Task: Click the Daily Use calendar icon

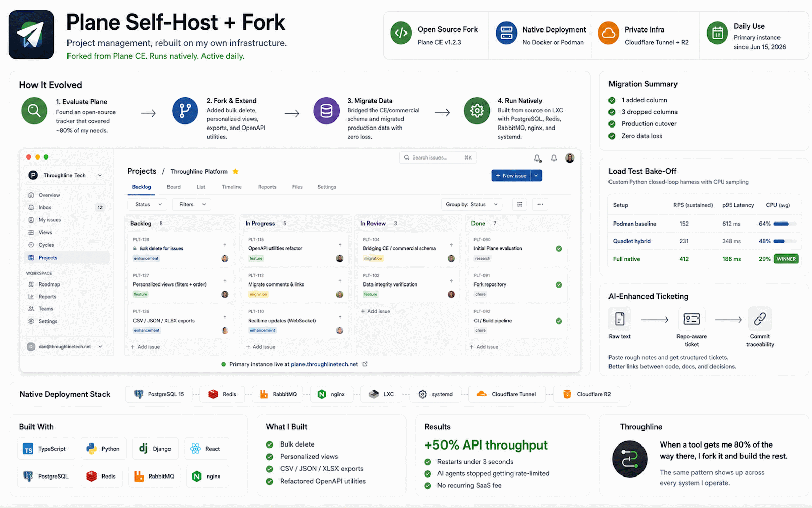Action: coord(718,33)
